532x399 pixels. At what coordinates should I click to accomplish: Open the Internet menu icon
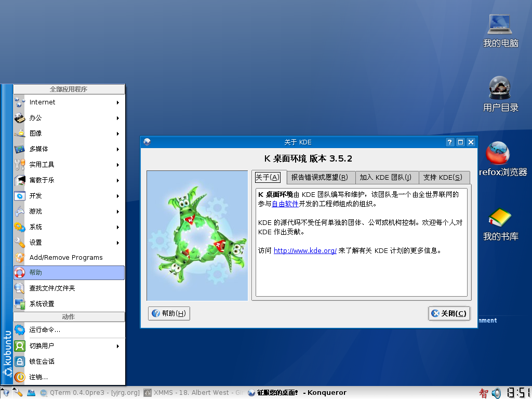point(20,102)
